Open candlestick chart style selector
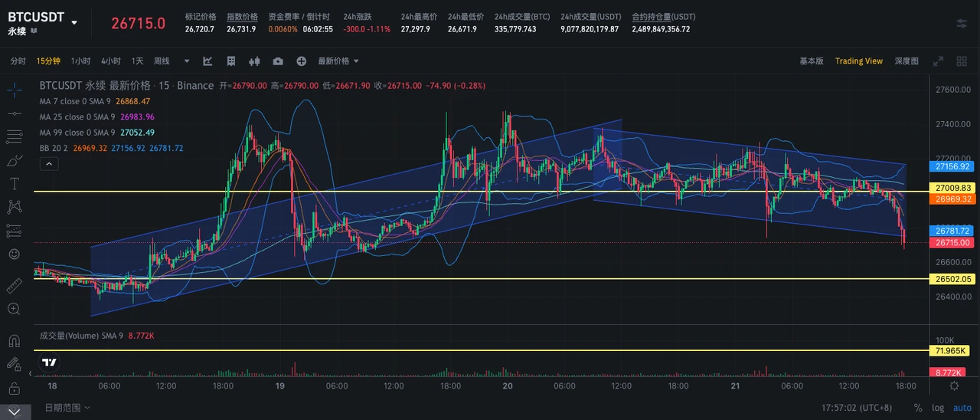 click(x=255, y=61)
